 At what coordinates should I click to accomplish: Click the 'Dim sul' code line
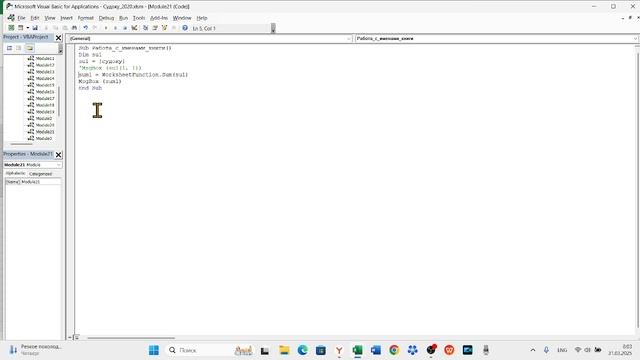90,55
